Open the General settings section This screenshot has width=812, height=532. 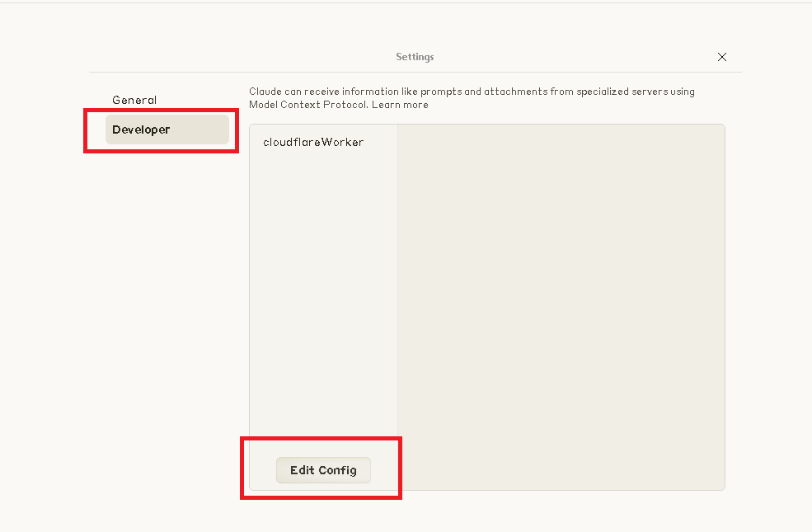click(x=134, y=100)
